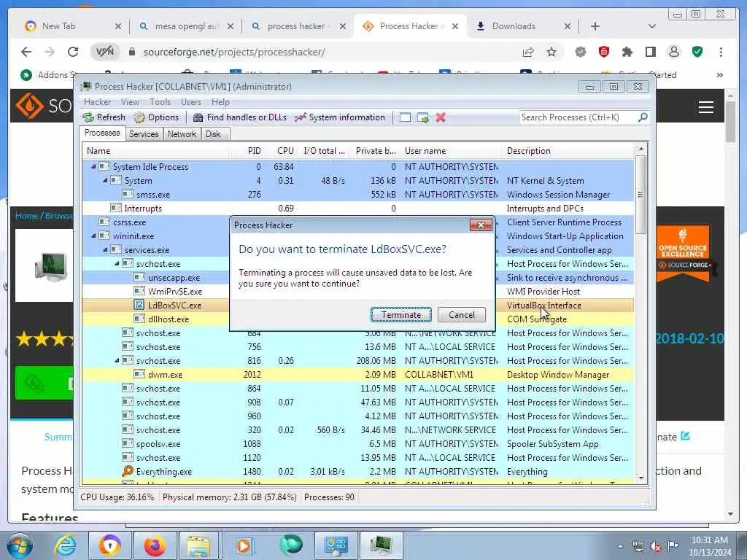The height and width of the screenshot is (560, 747).
Task: Open System information from the toolbar
Action: point(340,117)
